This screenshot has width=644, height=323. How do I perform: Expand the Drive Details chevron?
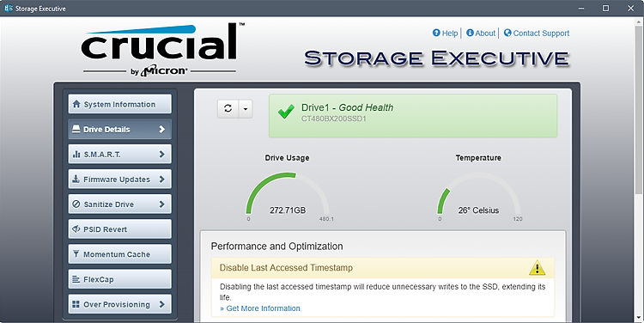tap(161, 129)
